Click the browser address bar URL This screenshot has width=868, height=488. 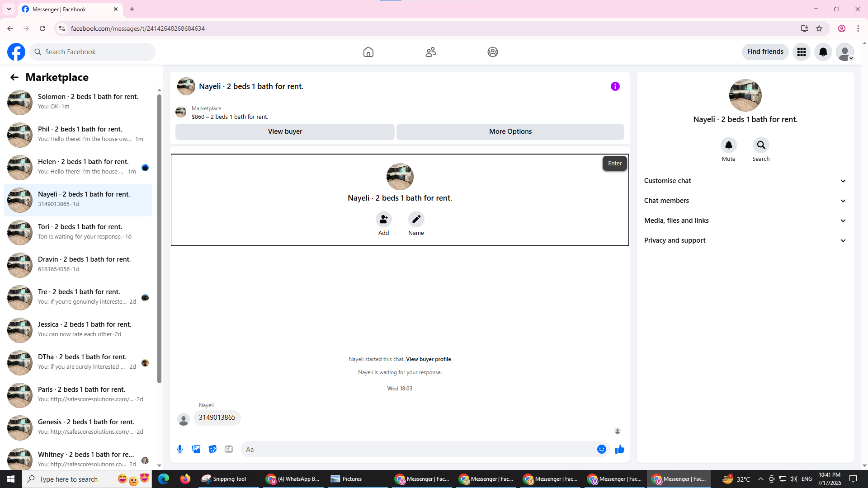pos(138,28)
